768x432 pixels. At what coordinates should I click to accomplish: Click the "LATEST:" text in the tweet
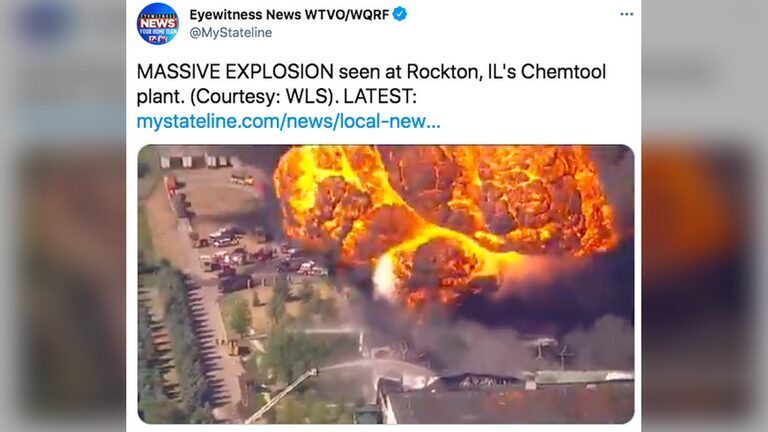[380, 96]
